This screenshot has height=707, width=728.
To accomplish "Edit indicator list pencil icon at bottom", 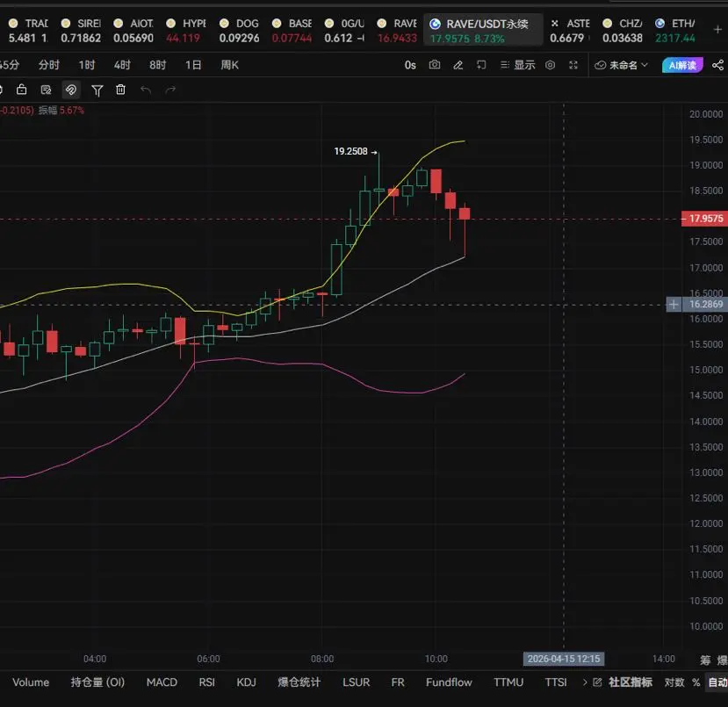I will pyautogui.click(x=597, y=682).
